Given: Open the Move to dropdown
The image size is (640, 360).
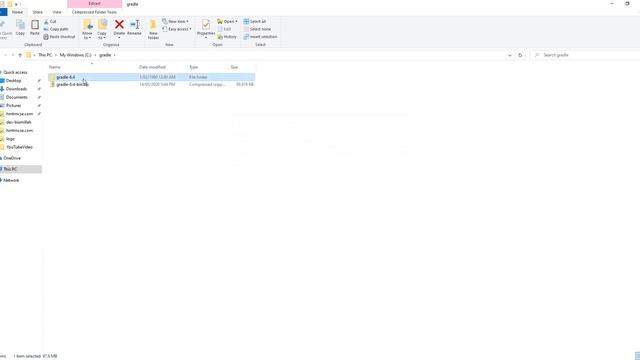Looking at the screenshot, I should coord(87,29).
